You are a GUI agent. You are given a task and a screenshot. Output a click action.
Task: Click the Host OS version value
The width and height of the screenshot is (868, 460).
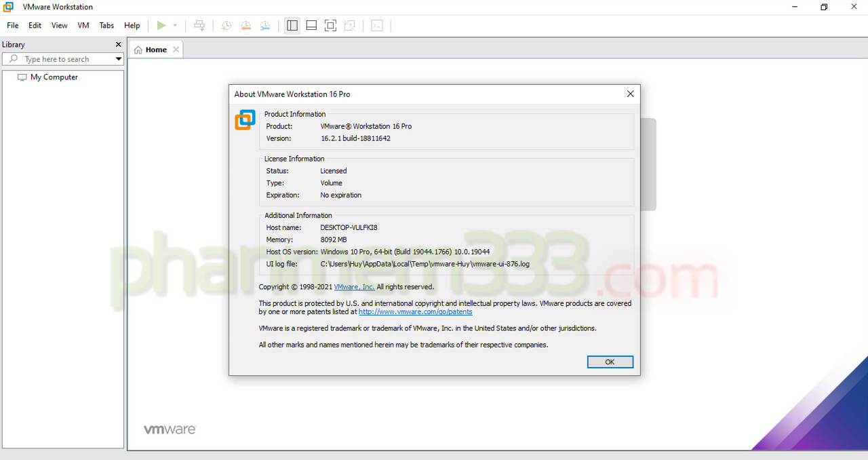click(405, 252)
